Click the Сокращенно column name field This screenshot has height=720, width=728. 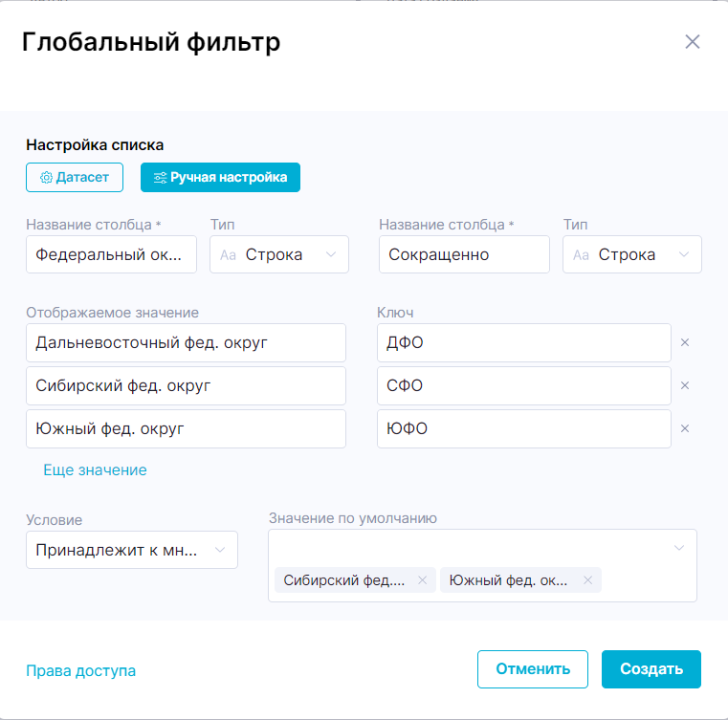point(464,254)
